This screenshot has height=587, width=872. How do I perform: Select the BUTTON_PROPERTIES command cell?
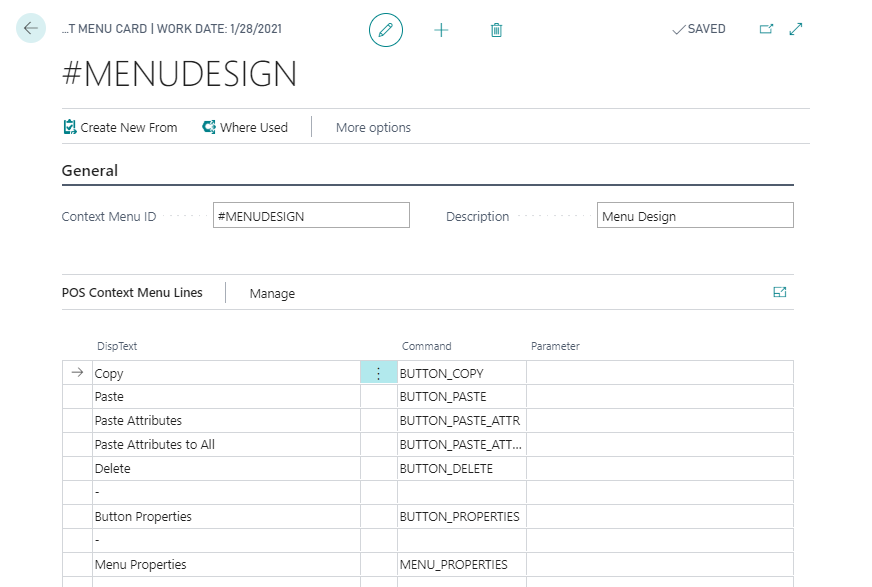pyautogui.click(x=460, y=517)
